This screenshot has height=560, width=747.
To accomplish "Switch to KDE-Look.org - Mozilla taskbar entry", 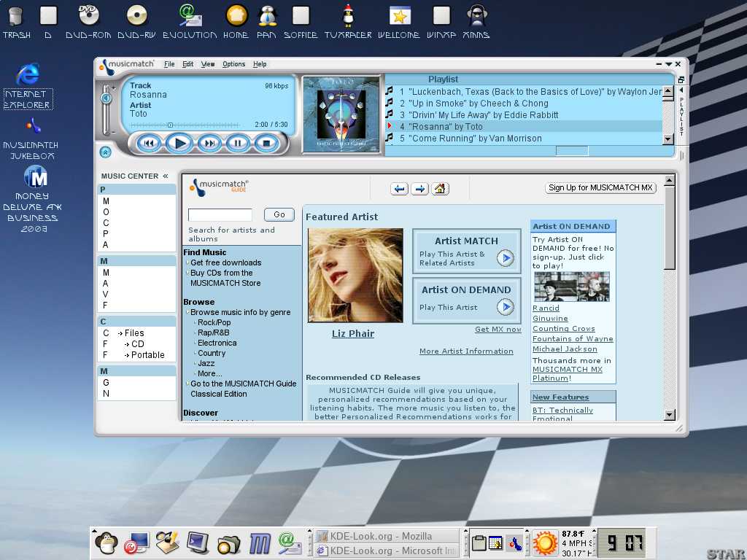I will pyautogui.click(x=386, y=536).
